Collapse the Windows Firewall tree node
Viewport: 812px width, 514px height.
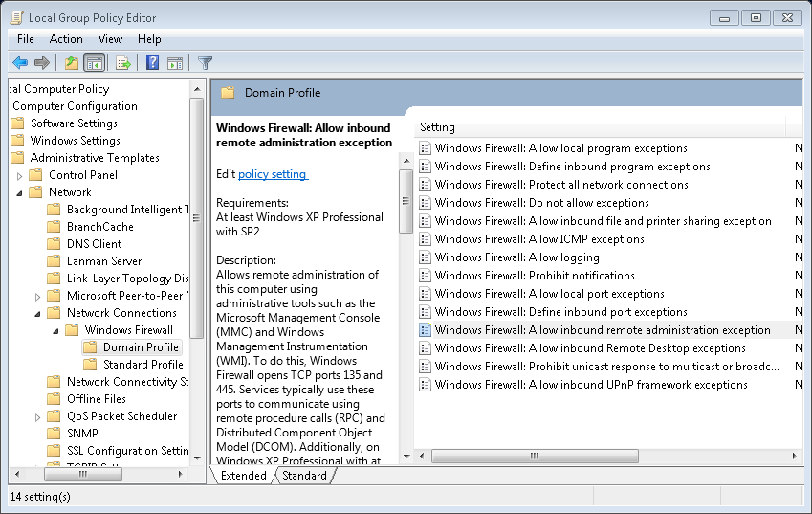point(55,331)
